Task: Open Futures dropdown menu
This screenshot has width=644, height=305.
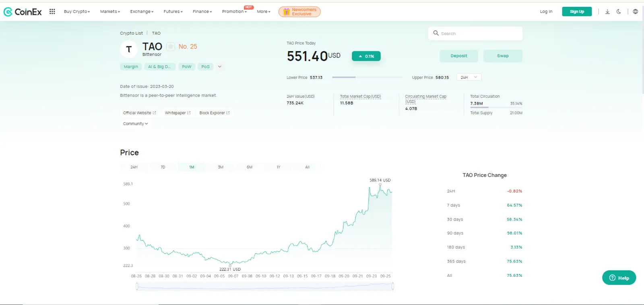Action: (173, 11)
